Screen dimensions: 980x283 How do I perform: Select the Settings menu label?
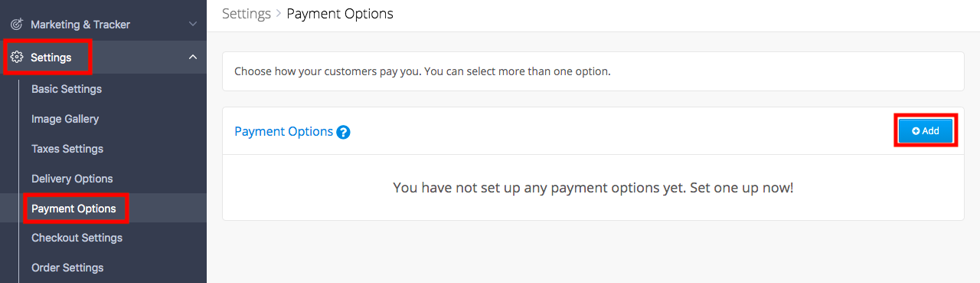click(x=51, y=58)
